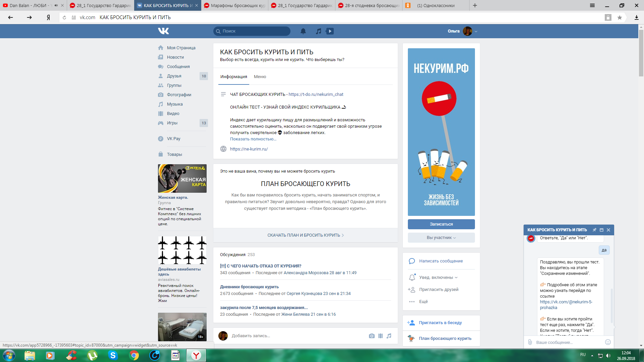Click the search field Поиск
Screen dimensions: 644x362
tap(252, 31)
